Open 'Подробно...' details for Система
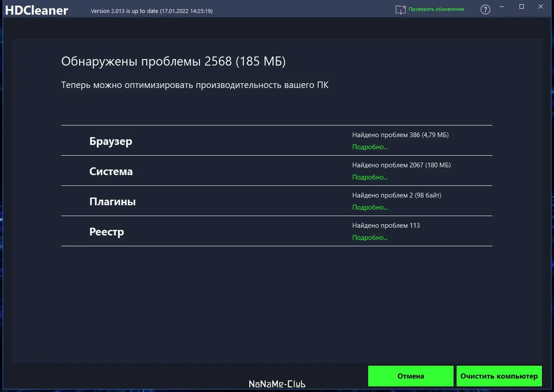Image resolution: width=554 pixels, height=392 pixels. (370, 177)
